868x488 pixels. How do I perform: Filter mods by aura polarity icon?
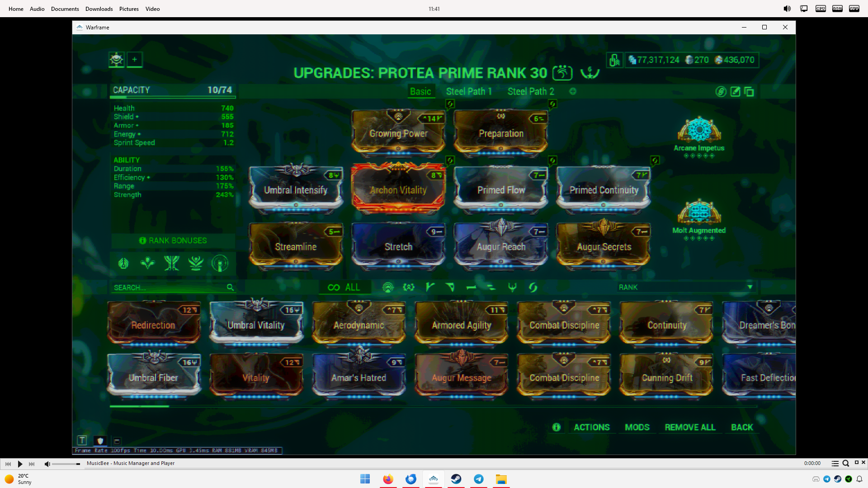[388, 287]
